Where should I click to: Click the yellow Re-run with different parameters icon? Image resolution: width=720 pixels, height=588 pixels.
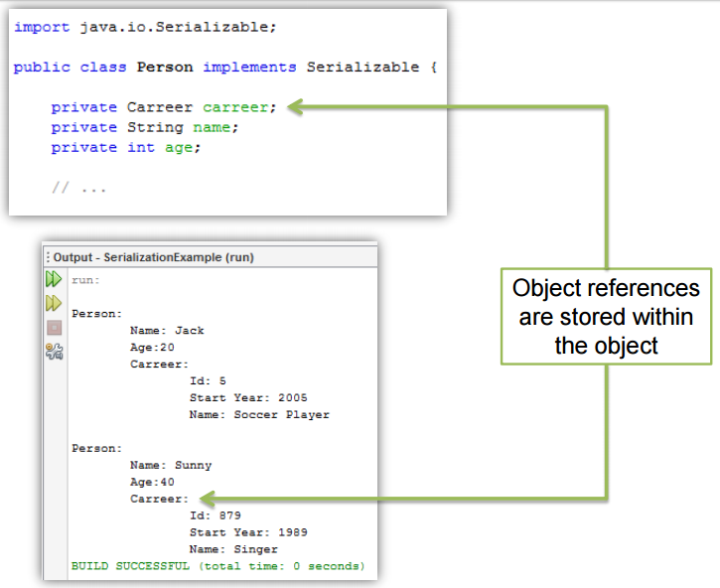point(54,303)
